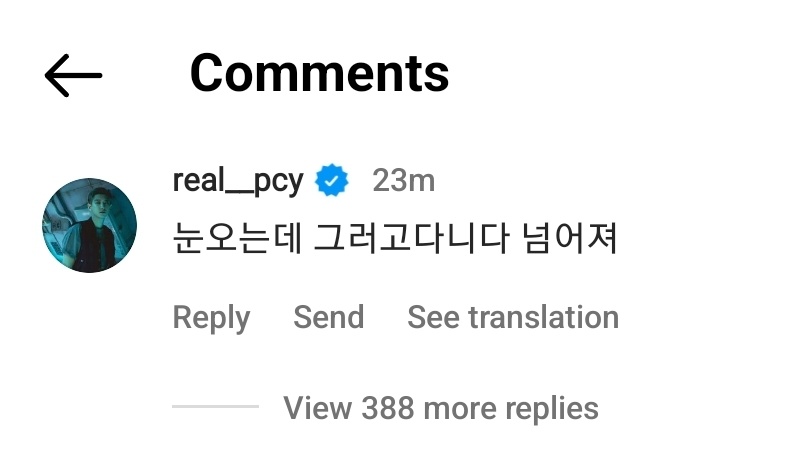Return to the post via back arrow
Viewport: 800px width, 450px height.
pyautogui.click(x=73, y=76)
